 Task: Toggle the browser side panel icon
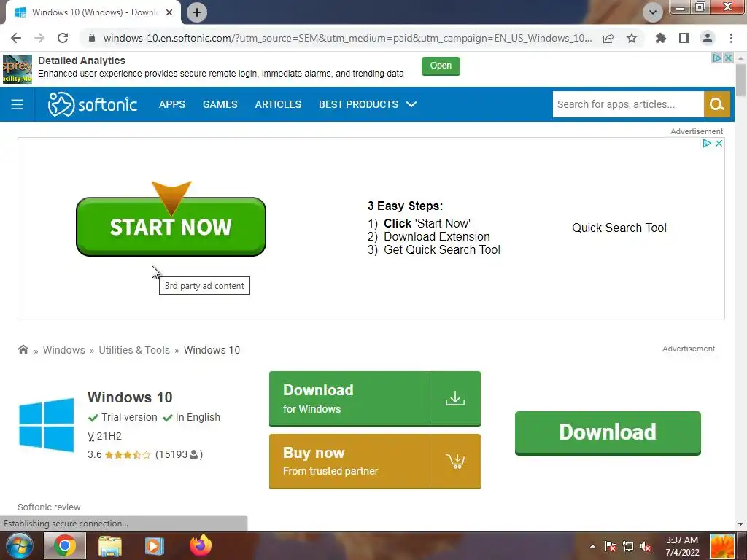pyautogui.click(x=684, y=38)
